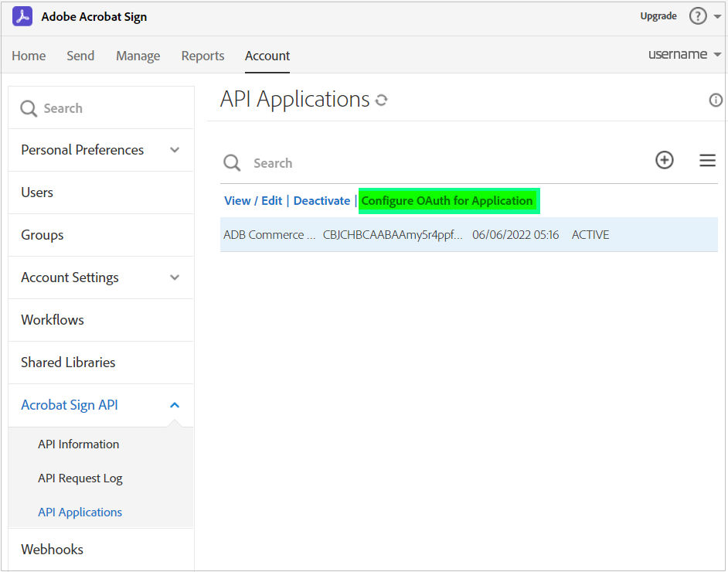Viewport: 728px width, 572px height.
Task: Collapse the Acrobat Sign API section
Action: [175, 405]
